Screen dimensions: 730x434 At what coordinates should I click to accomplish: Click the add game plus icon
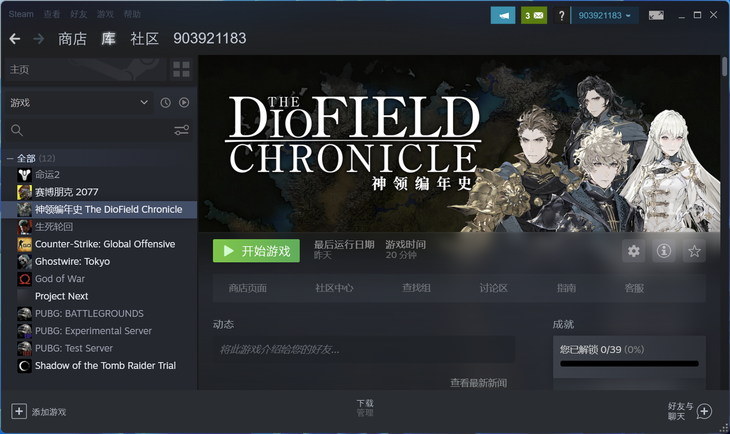[19, 411]
